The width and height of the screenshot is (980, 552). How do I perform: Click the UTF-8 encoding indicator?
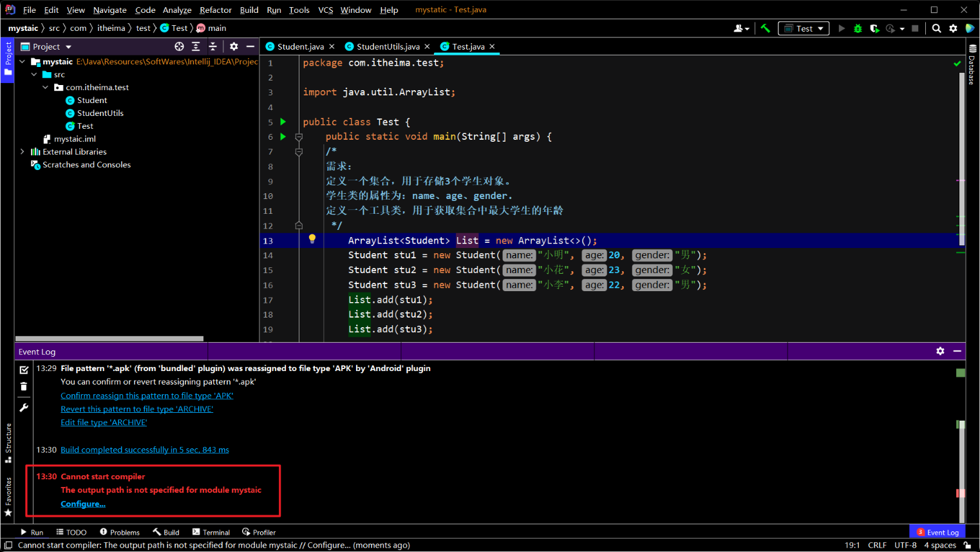coord(905,545)
